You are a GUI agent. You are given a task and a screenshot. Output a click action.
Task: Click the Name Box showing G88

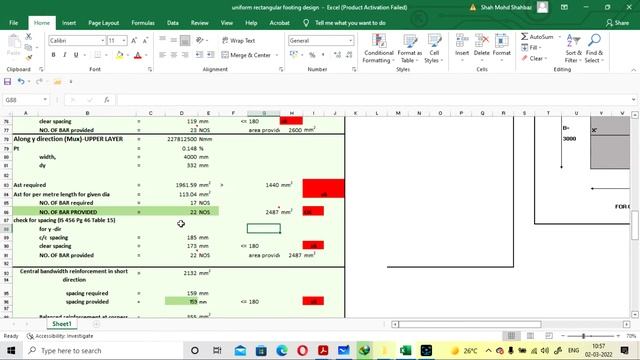coord(25,100)
